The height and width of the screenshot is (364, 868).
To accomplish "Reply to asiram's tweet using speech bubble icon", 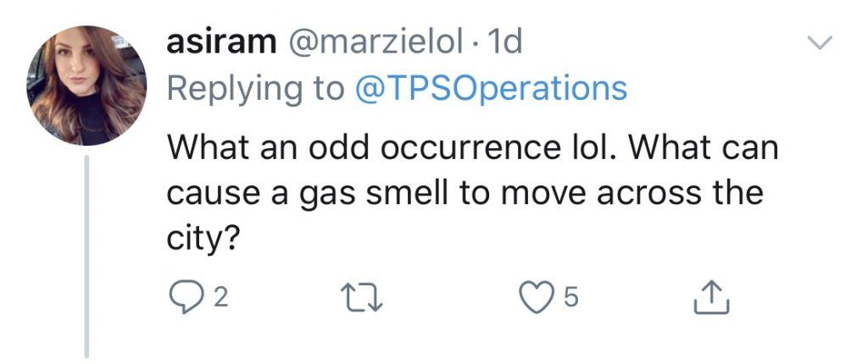I will (x=182, y=296).
